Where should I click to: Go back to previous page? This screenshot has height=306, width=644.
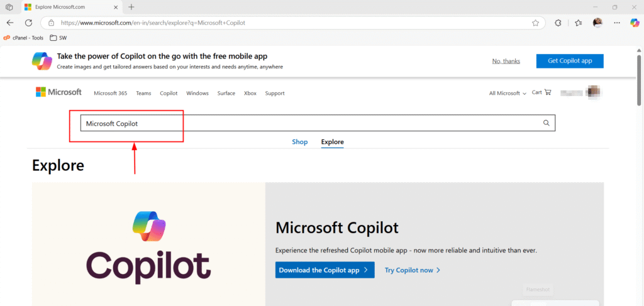coord(10,23)
